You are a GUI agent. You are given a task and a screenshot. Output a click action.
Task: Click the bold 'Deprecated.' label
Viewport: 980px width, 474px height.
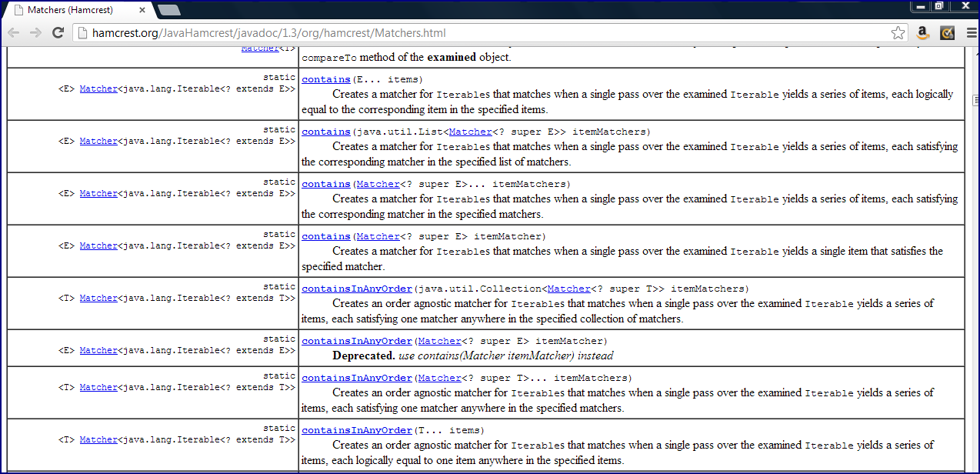pos(364,355)
